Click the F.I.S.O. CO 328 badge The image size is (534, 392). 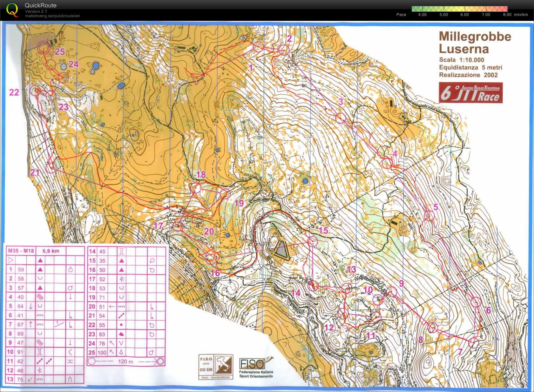216,367
